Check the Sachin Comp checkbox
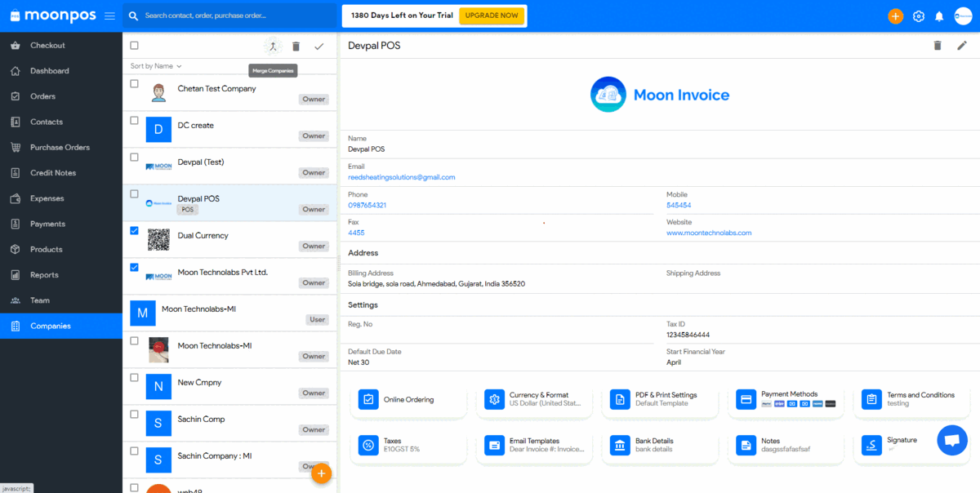Viewport: 980px width, 493px height. point(135,414)
